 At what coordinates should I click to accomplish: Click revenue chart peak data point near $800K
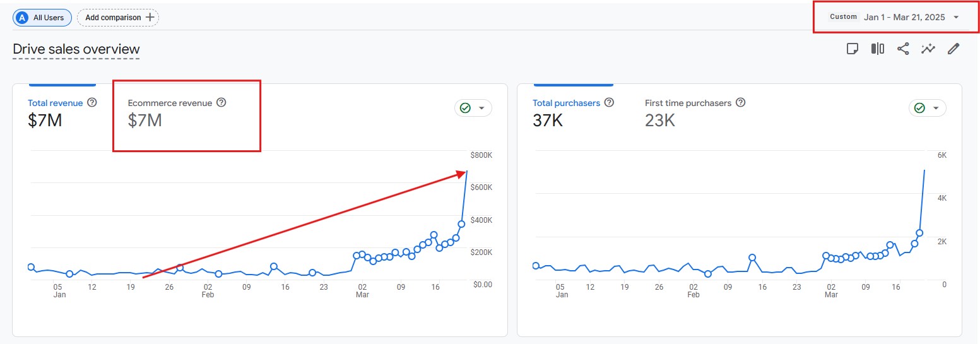coord(467,171)
